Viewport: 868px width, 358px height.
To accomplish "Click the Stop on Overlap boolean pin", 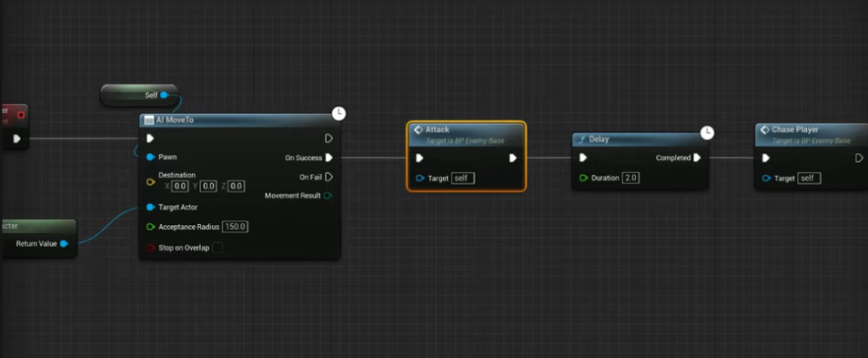I will click(150, 248).
